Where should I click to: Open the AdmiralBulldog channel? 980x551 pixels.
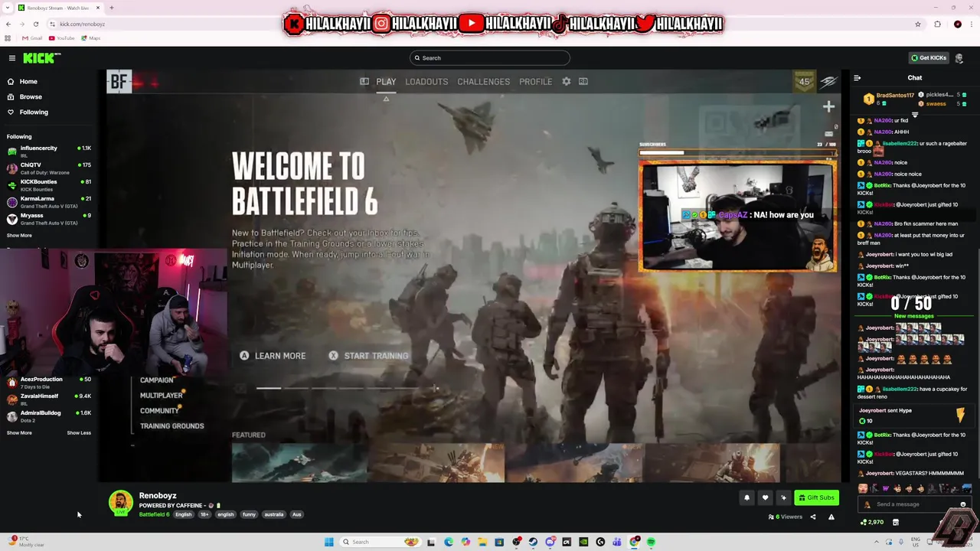click(x=49, y=416)
